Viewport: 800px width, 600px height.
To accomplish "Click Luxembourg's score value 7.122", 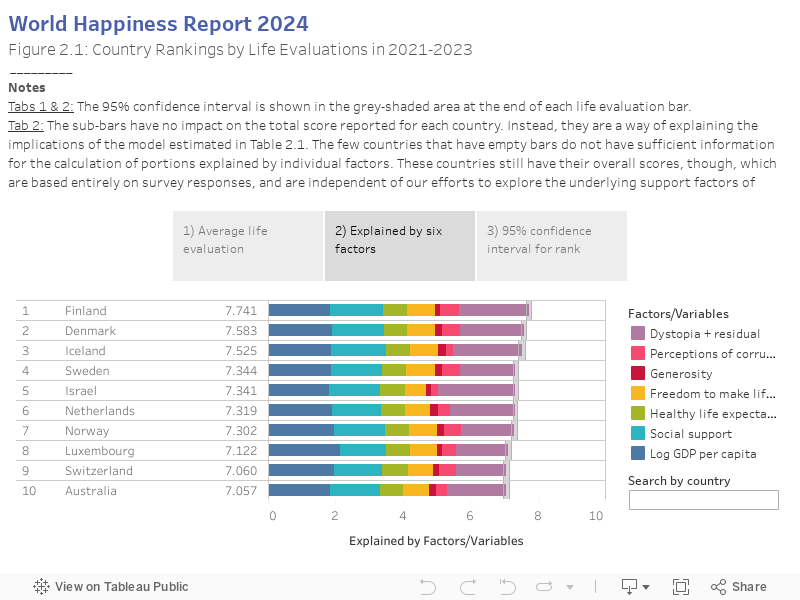I will (x=241, y=451).
